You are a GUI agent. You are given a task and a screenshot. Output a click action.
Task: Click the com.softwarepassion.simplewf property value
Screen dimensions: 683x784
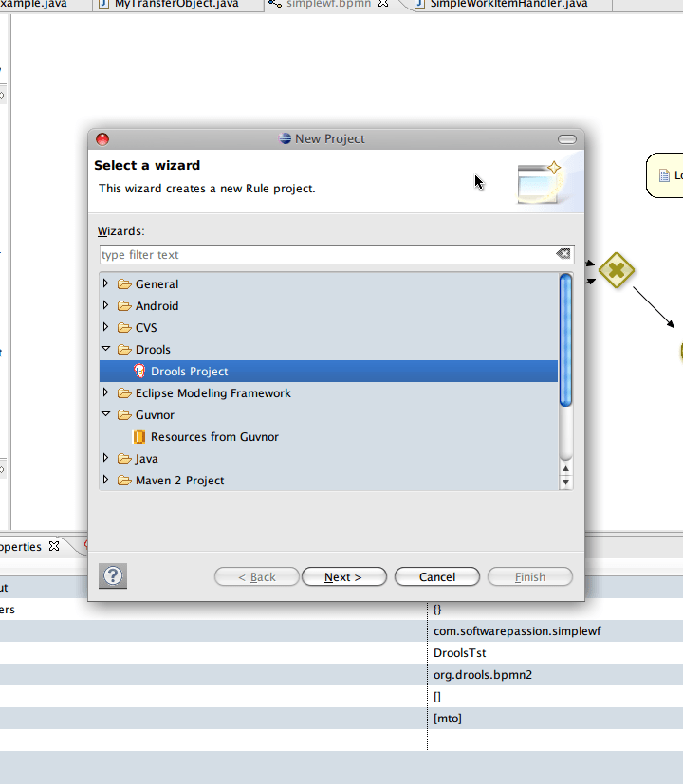(517, 631)
